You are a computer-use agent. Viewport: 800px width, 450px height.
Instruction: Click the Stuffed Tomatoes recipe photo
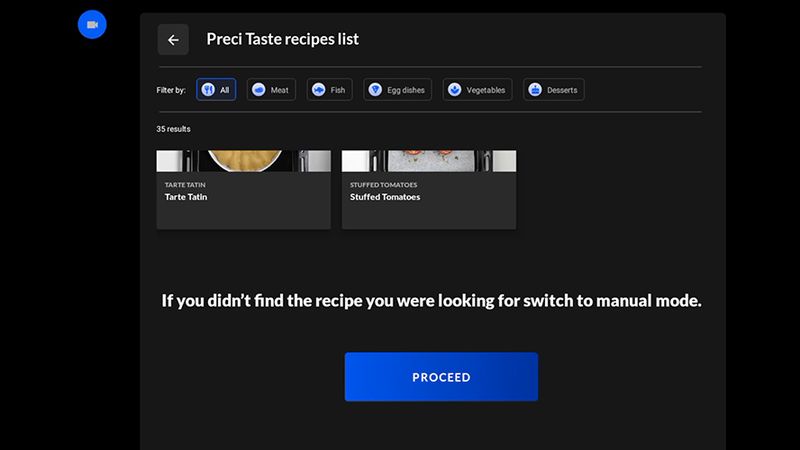coord(429,161)
